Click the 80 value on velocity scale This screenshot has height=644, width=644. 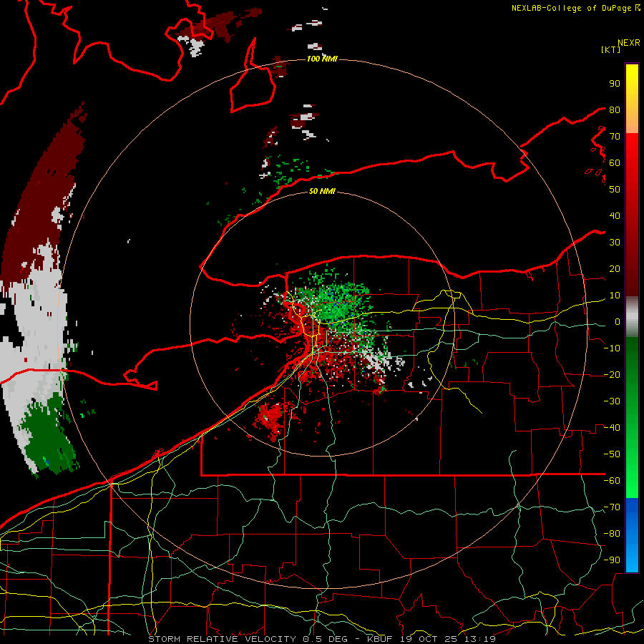tap(615, 109)
